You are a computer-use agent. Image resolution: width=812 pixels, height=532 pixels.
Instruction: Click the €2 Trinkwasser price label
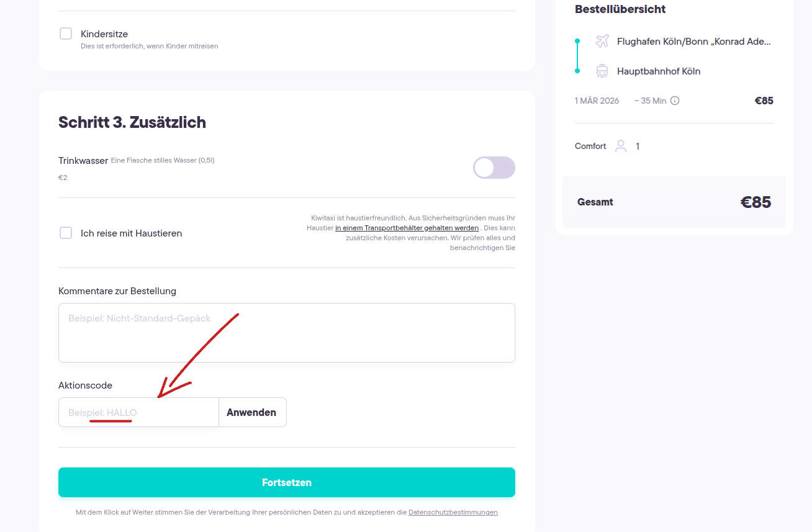[x=62, y=177]
